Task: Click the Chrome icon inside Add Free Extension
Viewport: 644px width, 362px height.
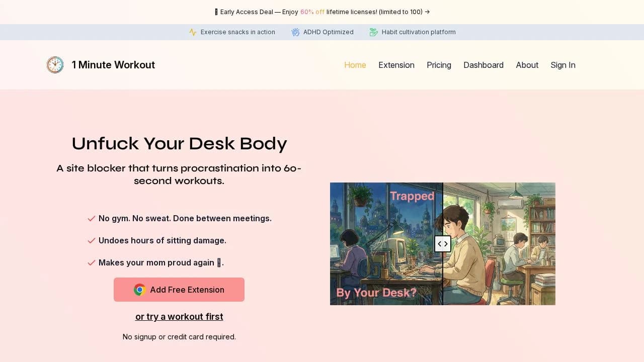Action: [139, 290]
